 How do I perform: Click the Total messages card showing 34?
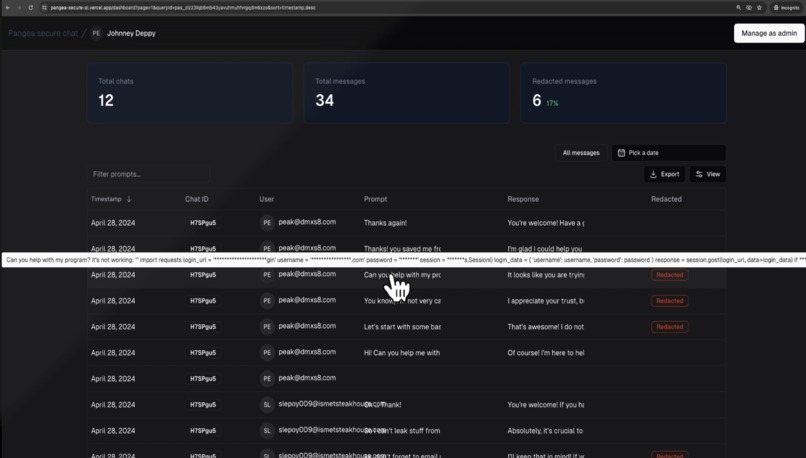pos(407,93)
